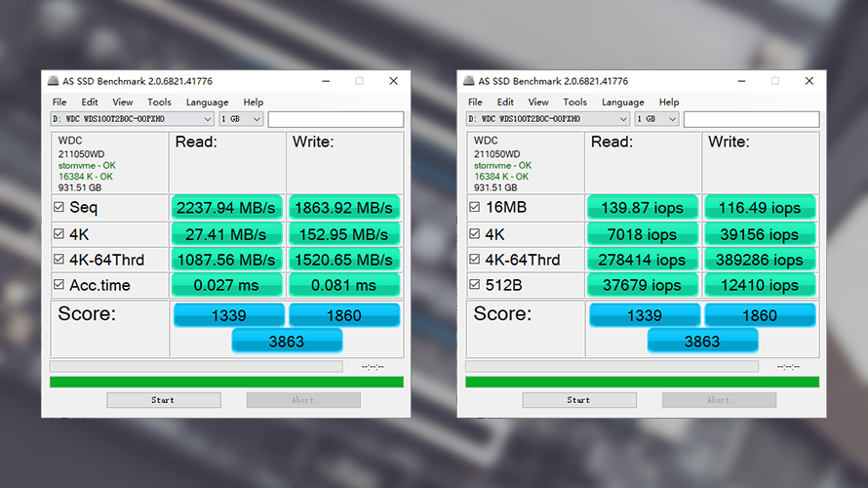The width and height of the screenshot is (868, 488).
Task: Open Help menu in right window
Action: 669,102
